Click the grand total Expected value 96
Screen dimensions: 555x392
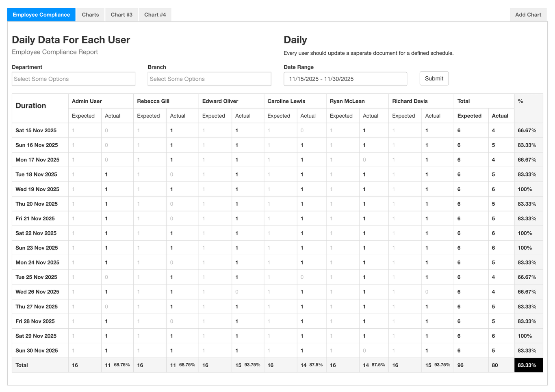tap(460, 365)
